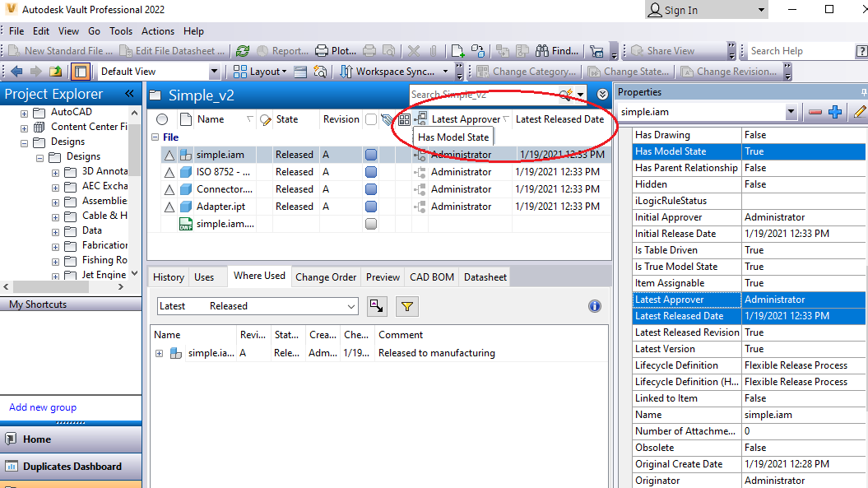Click the Delete X icon in toolbar
The image size is (868, 488).
pyautogui.click(x=414, y=51)
